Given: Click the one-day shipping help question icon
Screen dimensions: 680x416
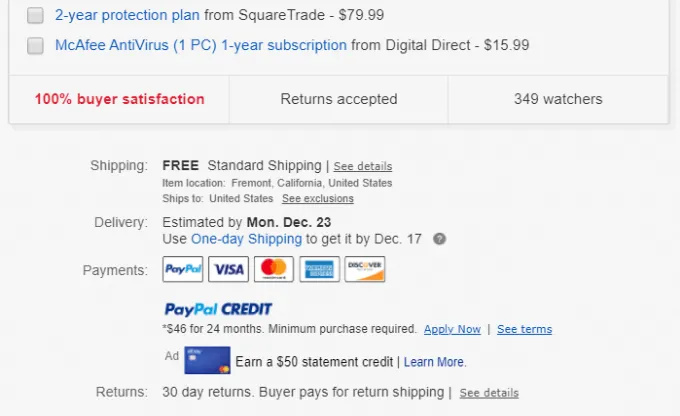Looking at the screenshot, I should tap(440, 240).
